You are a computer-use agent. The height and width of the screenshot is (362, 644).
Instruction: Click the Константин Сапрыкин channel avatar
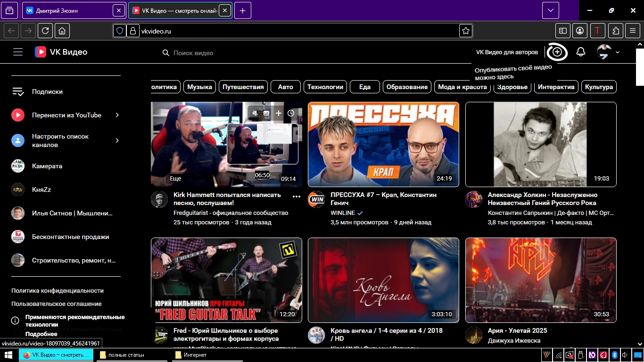coord(474,199)
